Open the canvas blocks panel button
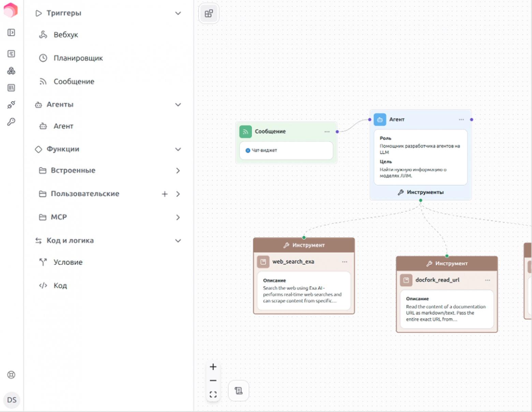The width and height of the screenshot is (532, 412). coord(209,13)
